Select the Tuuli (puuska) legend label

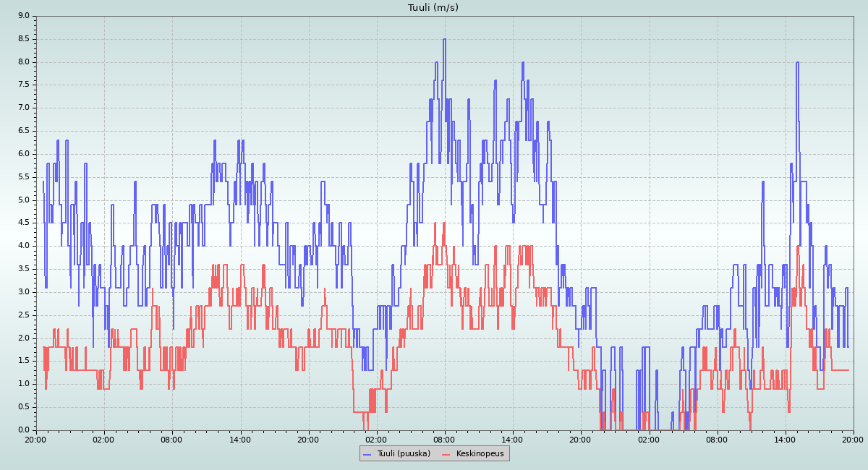point(404,454)
